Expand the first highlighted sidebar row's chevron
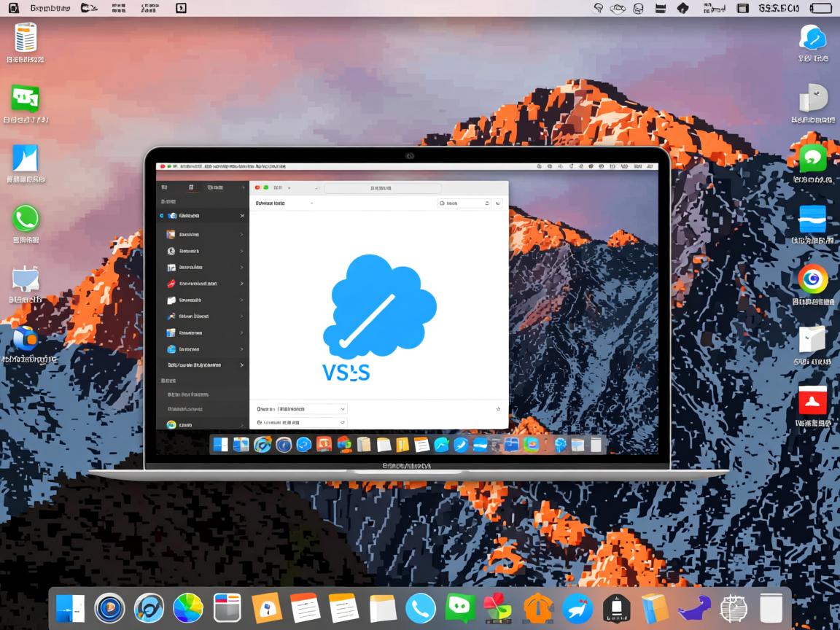 click(x=242, y=216)
